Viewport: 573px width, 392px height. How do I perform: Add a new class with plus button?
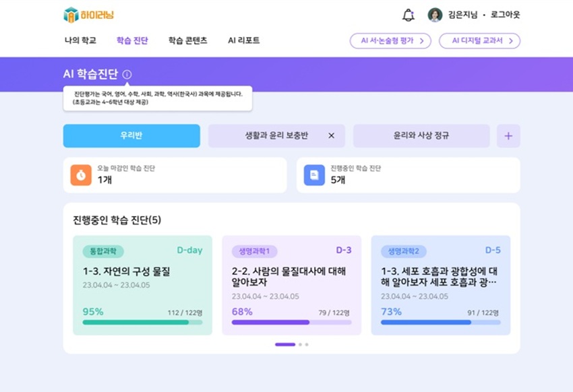(508, 136)
